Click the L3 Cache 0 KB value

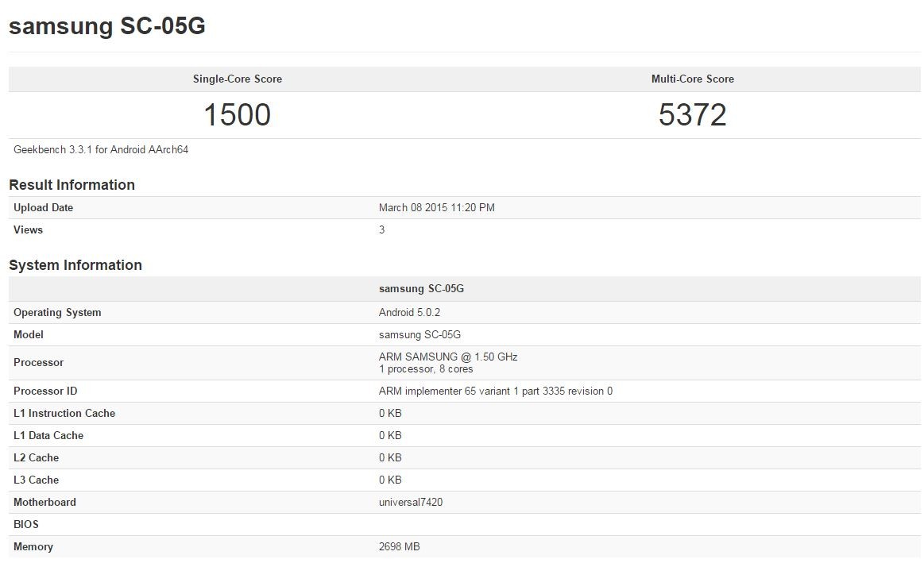pyautogui.click(x=390, y=480)
